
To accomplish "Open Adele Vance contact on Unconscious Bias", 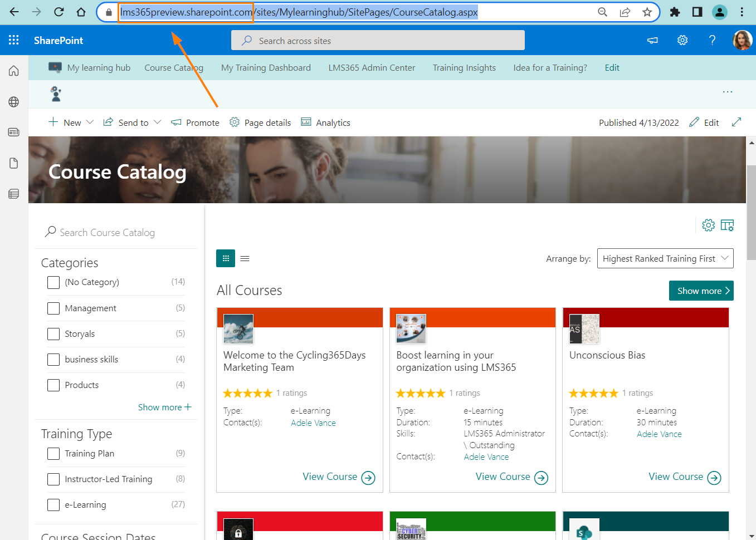I will click(x=659, y=434).
